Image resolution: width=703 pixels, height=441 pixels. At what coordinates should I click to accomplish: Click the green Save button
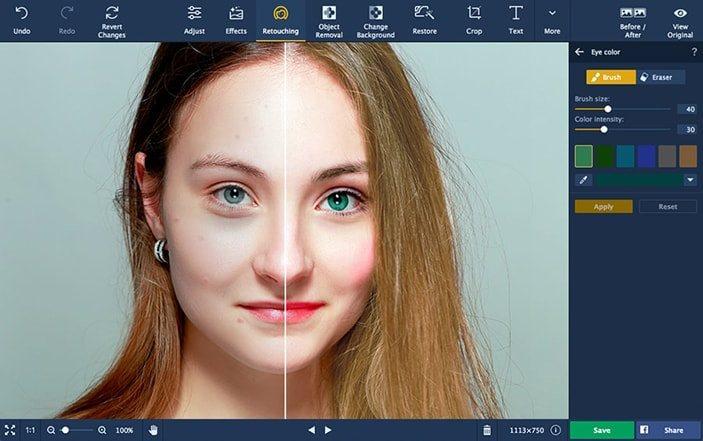601,430
